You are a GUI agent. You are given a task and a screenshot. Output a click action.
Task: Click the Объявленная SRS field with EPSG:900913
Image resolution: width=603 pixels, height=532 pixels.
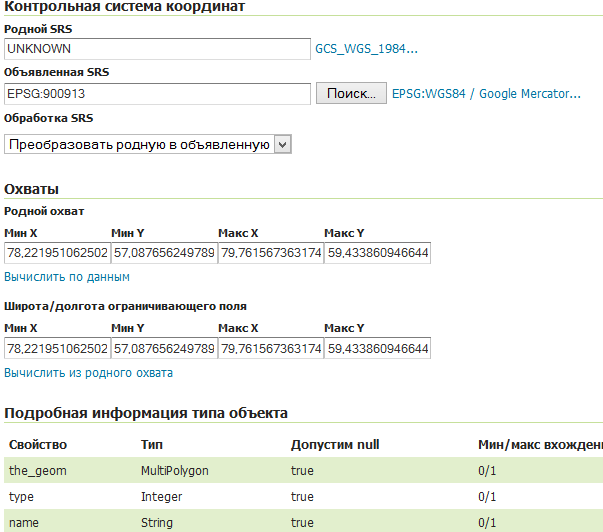coord(157,94)
